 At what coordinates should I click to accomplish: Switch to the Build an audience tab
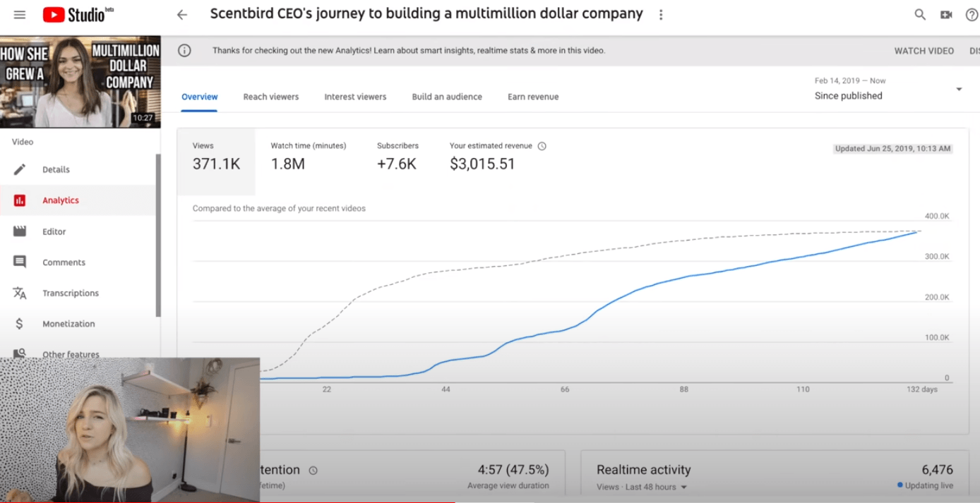click(x=447, y=97)
